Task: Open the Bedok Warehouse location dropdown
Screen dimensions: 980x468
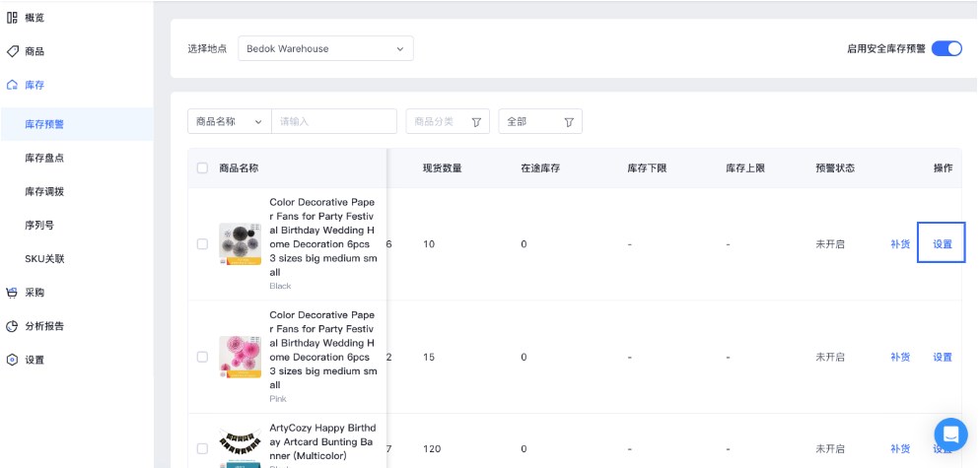Action: pos(324,48)
